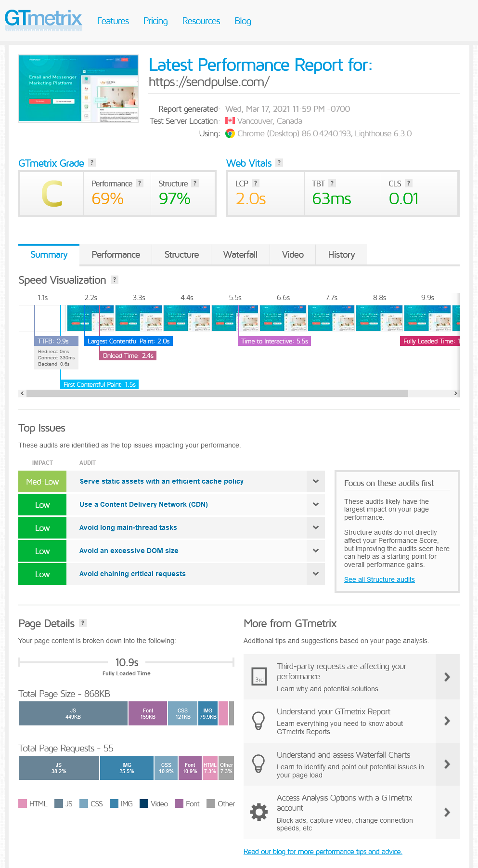Click the JS 449KB page size bar
478x868 pixels.
click(x=73, y=713)
